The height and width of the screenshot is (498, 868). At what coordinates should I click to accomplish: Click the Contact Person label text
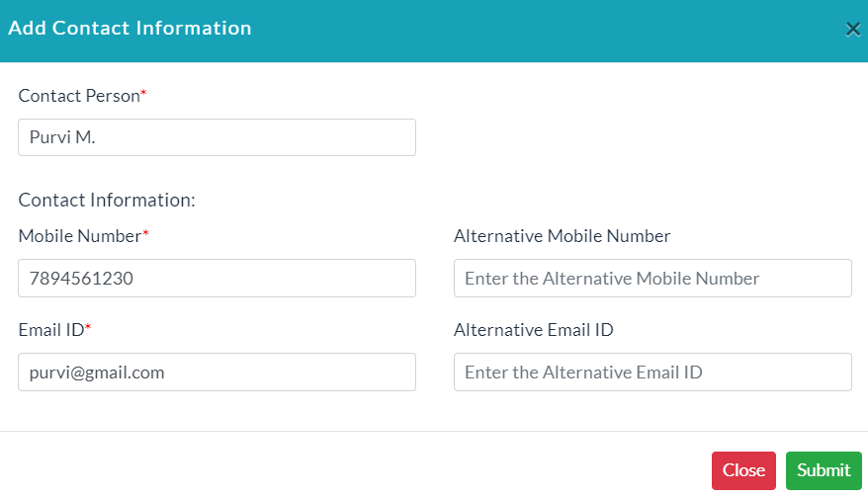79,96
